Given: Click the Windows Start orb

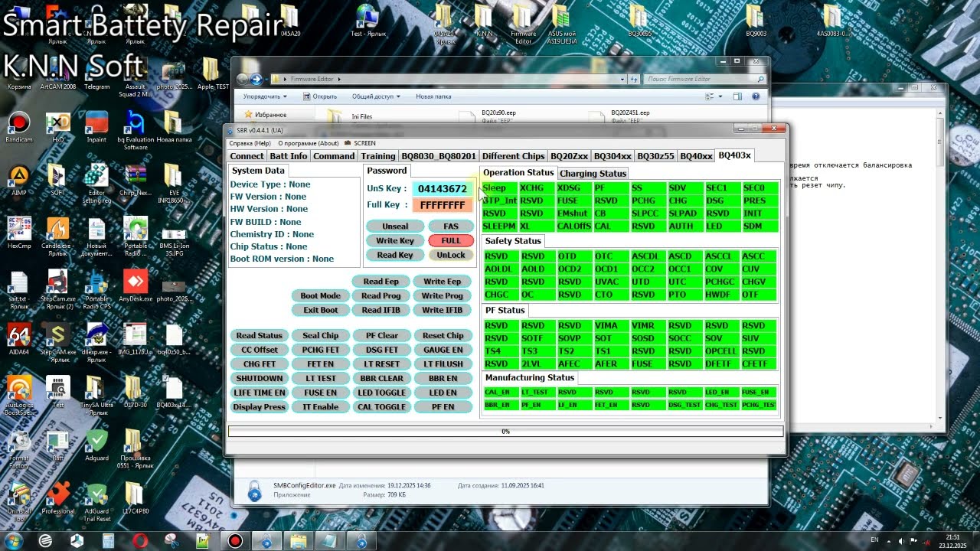Looking at the screenshot, I should (x=14, y=541).
